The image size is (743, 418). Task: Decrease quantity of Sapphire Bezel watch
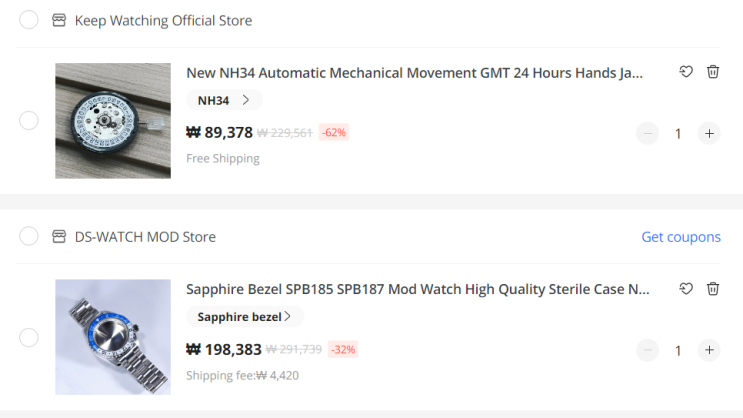click(x=648, y=350)
